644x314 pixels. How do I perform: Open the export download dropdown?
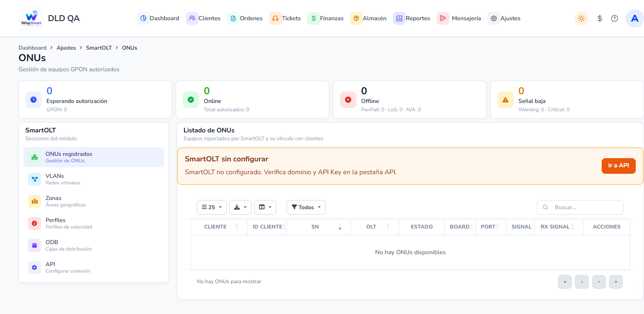click(240, 207)
